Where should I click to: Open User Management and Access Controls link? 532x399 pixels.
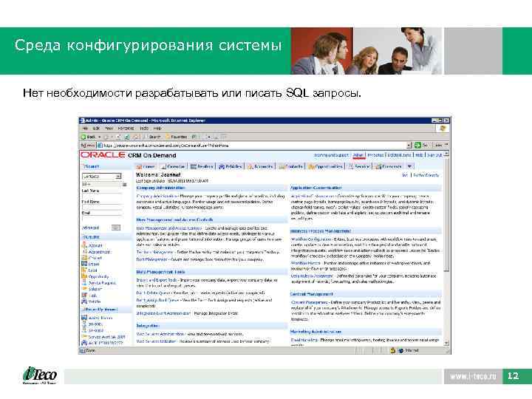169,228
